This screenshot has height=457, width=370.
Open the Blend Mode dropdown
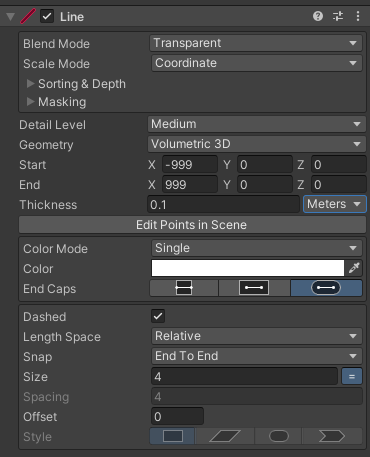click(x=256, y=43)
